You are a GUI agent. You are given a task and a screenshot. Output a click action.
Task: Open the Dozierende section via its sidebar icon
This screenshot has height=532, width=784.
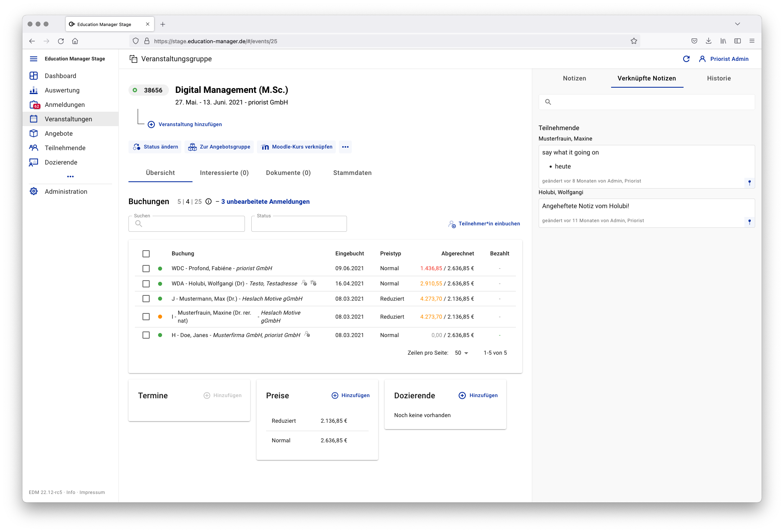tap(34, 162)
